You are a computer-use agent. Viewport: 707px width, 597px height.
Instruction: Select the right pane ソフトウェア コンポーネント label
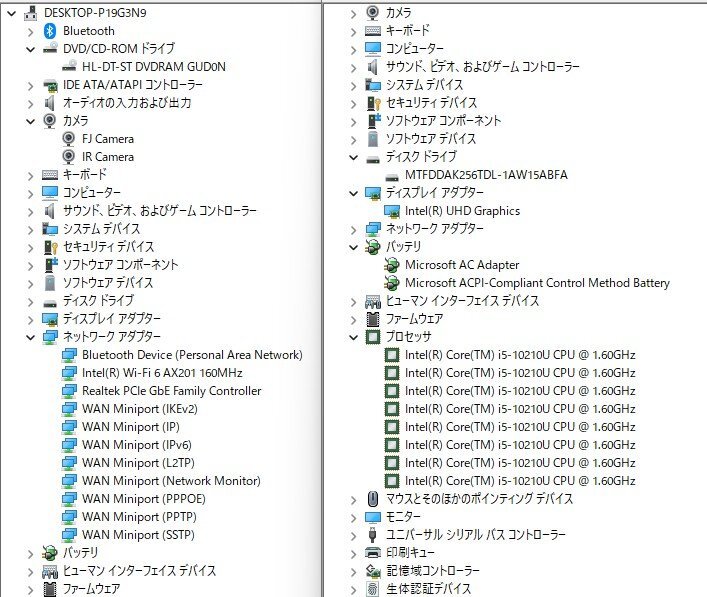click(x=443, y=121)
